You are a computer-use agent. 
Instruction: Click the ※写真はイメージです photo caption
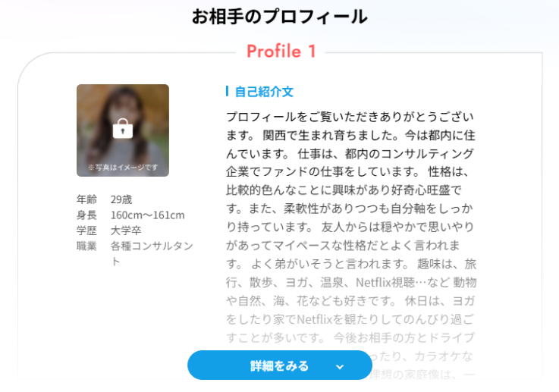click(x=123, y=167)
